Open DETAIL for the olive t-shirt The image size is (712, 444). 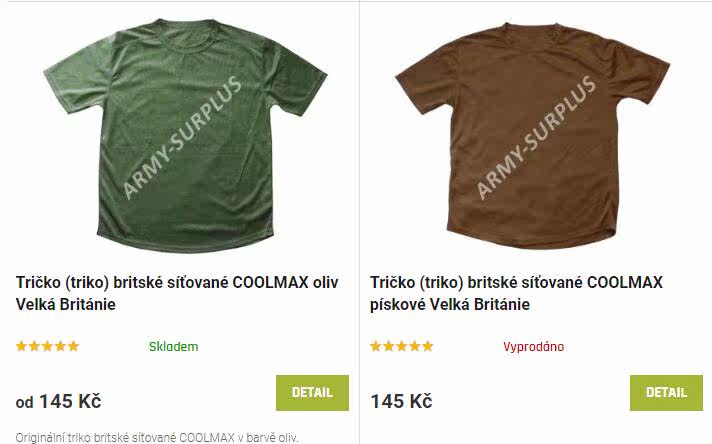(312, 393)
